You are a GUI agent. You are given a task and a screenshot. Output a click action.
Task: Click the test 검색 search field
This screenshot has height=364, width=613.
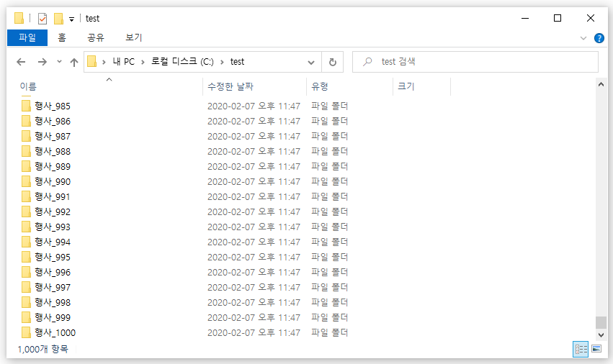pos(475,62)
